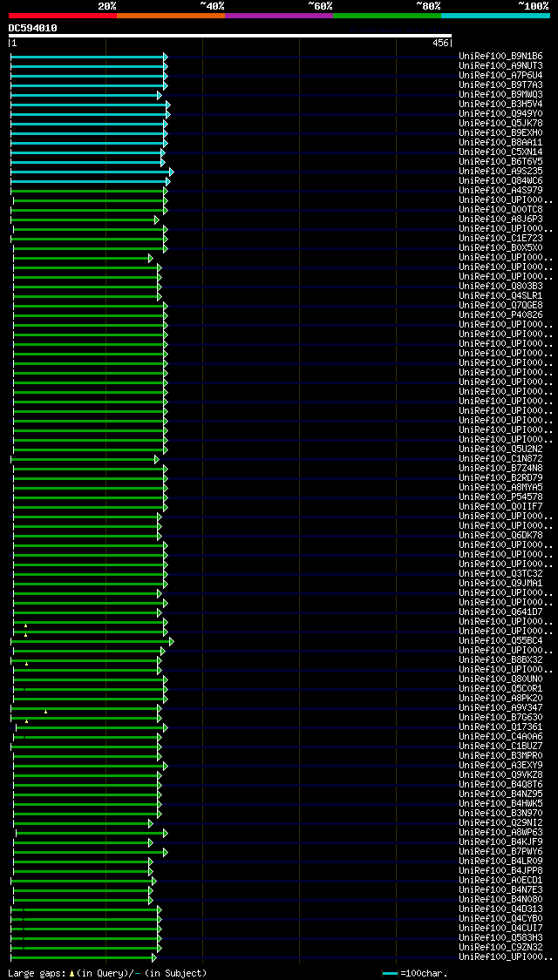558x980 pixels.
Task: Select the UniRef100_Q0IIF7 label
Action: (500, 507)
